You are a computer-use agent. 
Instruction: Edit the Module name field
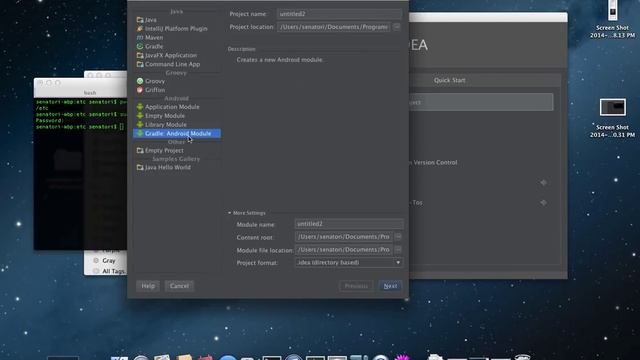point(349,224)
